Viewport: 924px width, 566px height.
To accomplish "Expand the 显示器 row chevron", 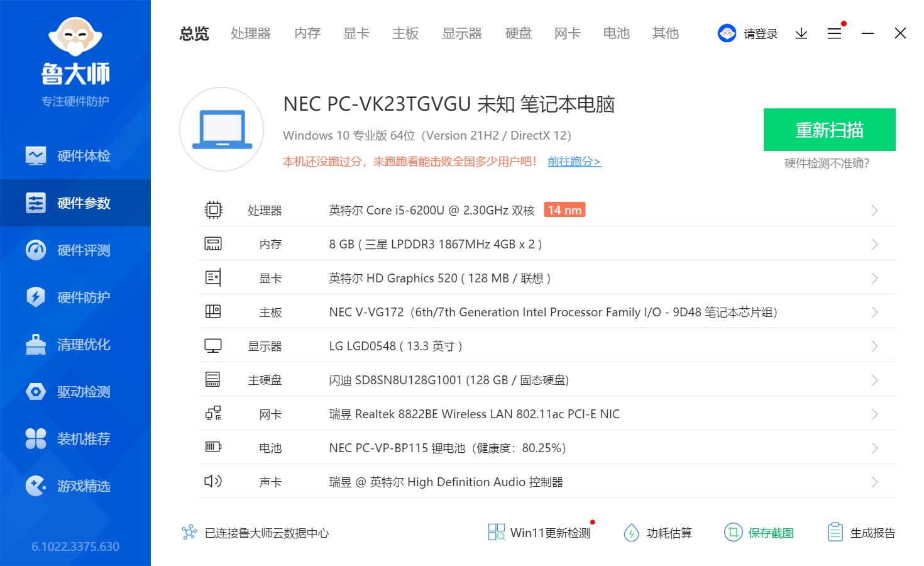I will [874, 346].
